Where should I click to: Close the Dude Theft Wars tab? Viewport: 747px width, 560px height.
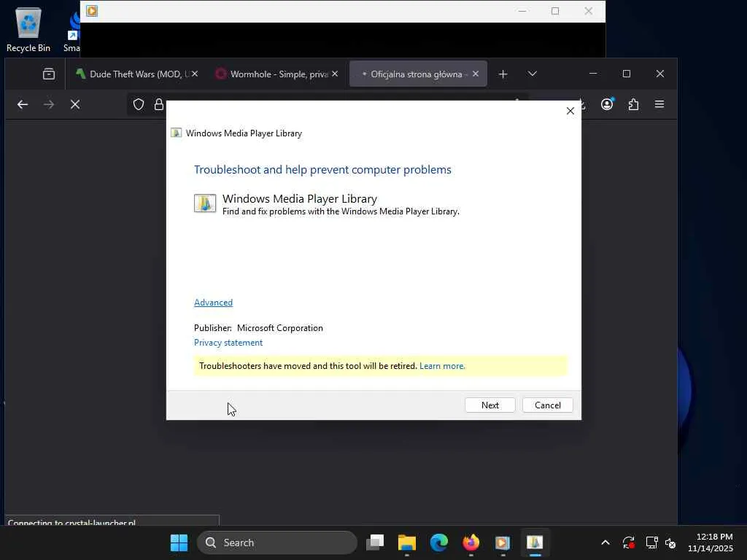click(x=195, y=74)
